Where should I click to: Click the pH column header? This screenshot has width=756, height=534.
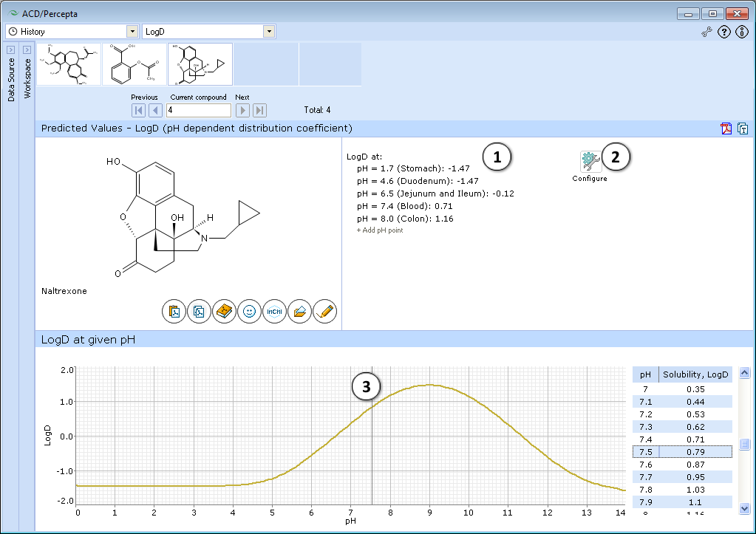point(646,374)
